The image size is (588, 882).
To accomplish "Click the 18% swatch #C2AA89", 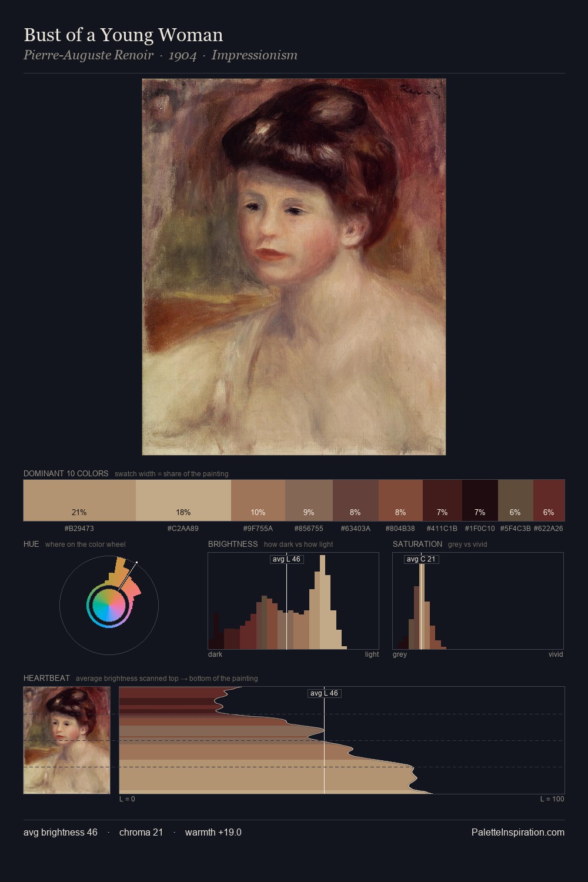I will click(x=183, y=500).
